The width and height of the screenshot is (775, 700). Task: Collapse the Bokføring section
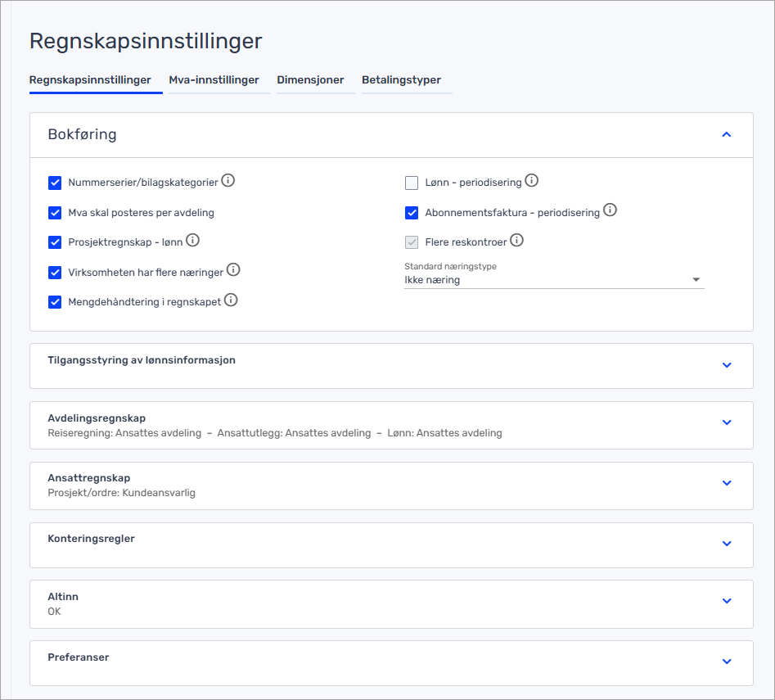pyautogui.click(x=726, y=135)
